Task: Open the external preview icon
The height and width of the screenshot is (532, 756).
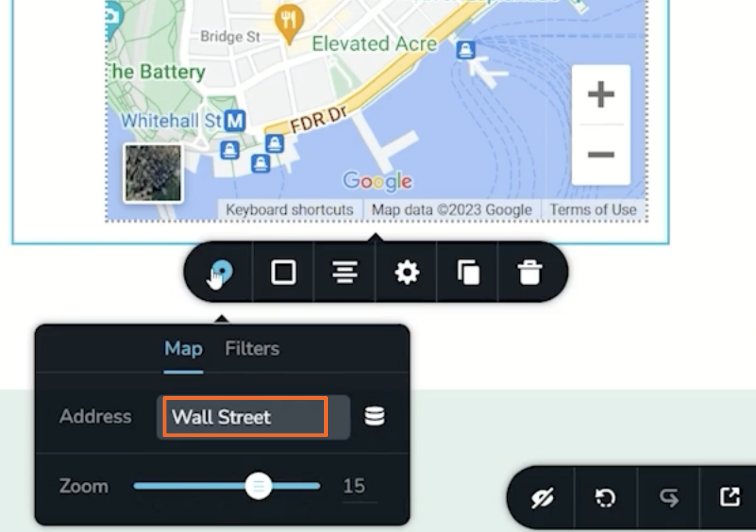Action: (x=730, y=497)
